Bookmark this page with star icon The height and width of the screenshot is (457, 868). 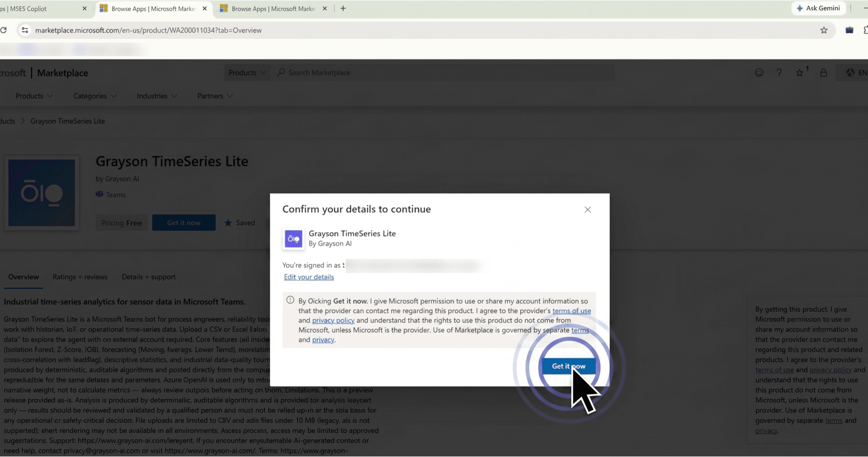pos(824,30)
